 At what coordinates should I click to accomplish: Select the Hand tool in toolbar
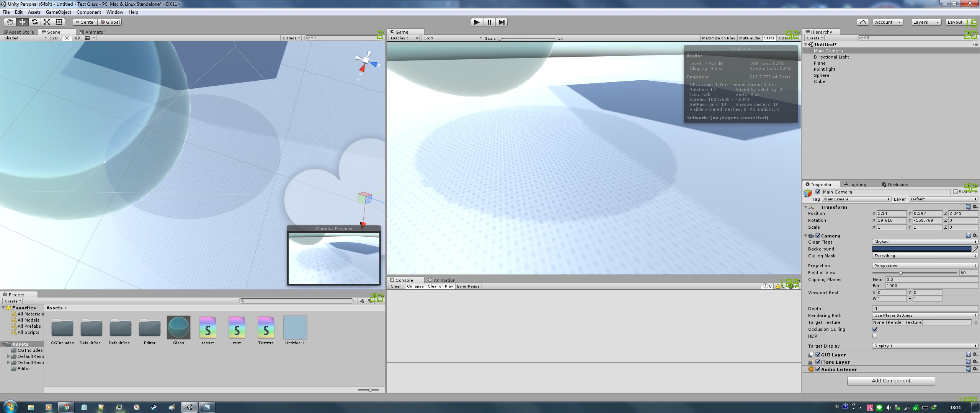tap(10, 22)
